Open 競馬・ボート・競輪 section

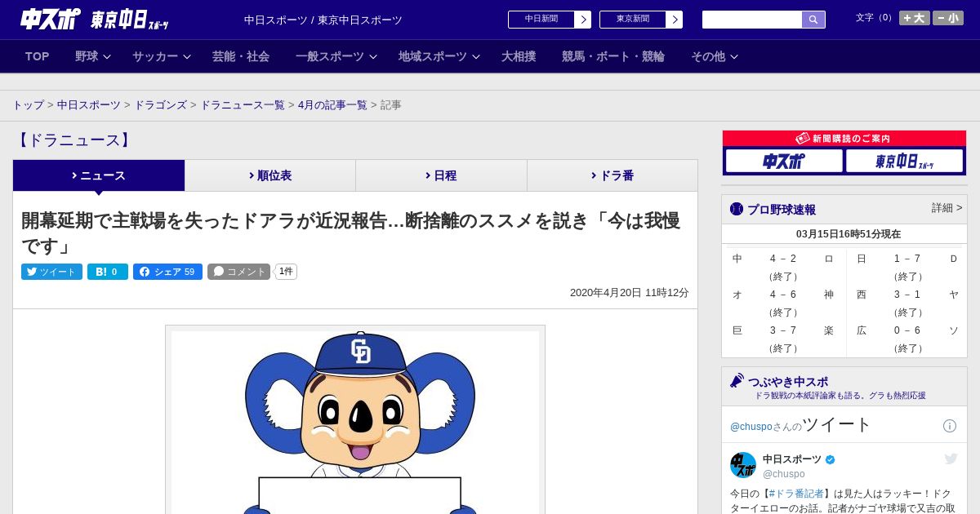click(613, 56)
